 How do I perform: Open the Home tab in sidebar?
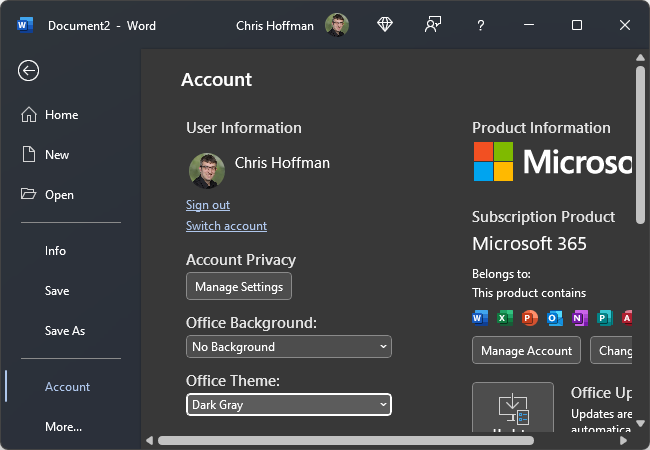click(61, 115)
